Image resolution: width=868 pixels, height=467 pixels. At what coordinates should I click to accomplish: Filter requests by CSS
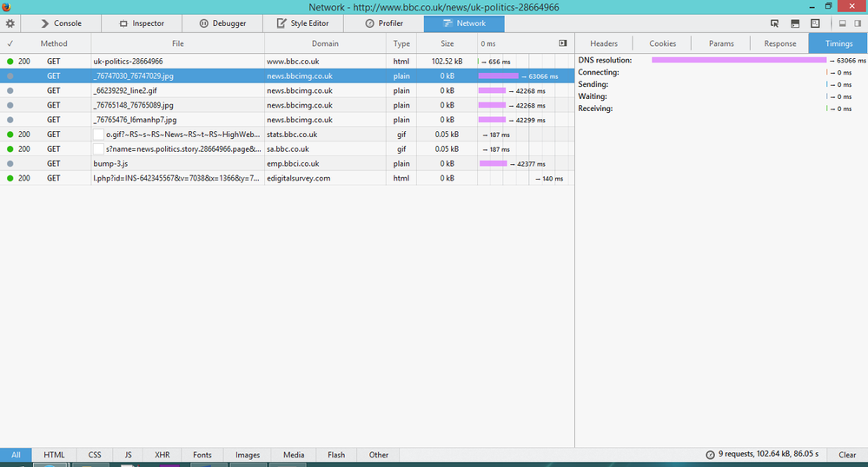(x=95, y=455)
